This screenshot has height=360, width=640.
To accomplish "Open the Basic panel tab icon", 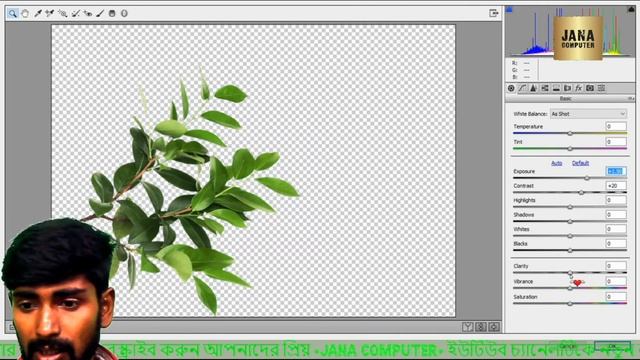I will 511,88.
